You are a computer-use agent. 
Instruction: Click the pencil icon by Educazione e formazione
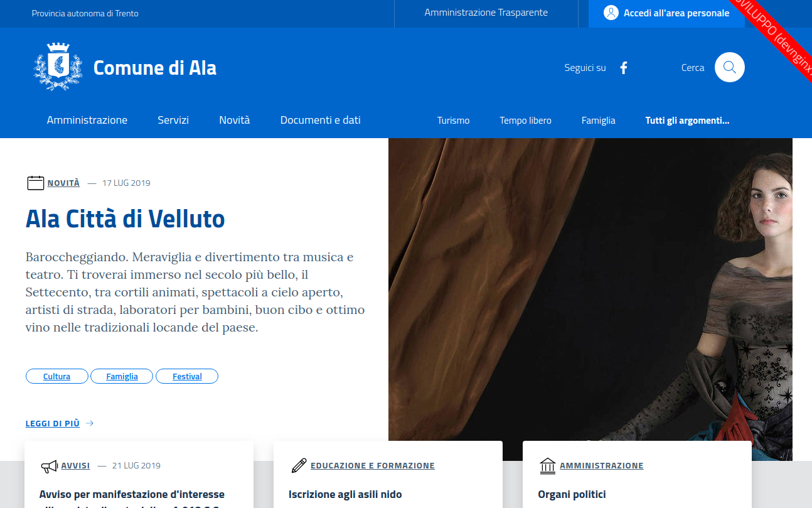(x=299, y=465)
